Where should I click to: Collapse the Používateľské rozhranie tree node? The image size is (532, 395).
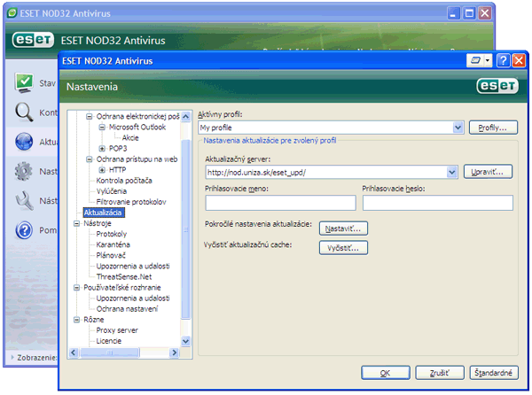point(76,287)
